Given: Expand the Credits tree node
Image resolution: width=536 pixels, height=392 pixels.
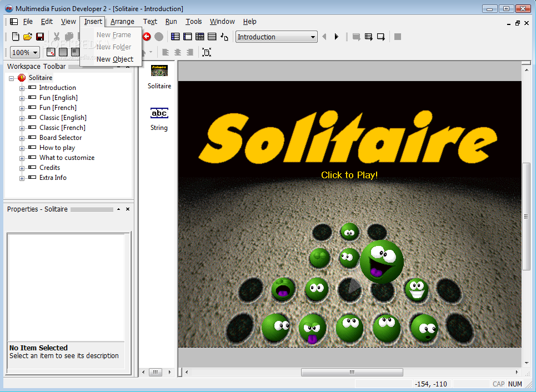Looking at the screenshot, I should 22,168.
